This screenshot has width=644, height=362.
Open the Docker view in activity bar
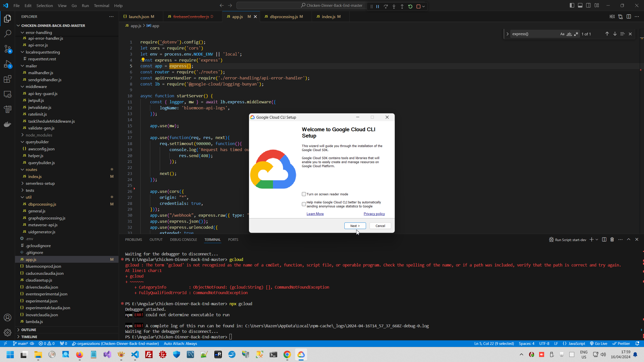[x=8, y=124]
